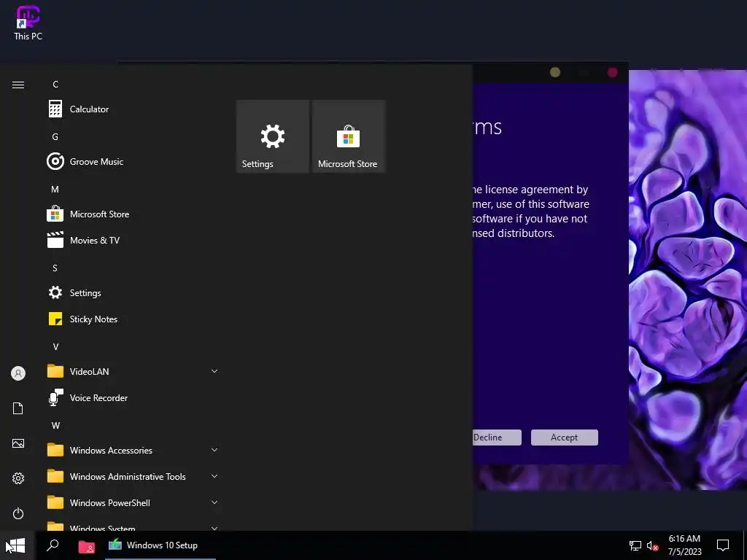
Task: Open Settings from the S section list
Action: [133, 293]
